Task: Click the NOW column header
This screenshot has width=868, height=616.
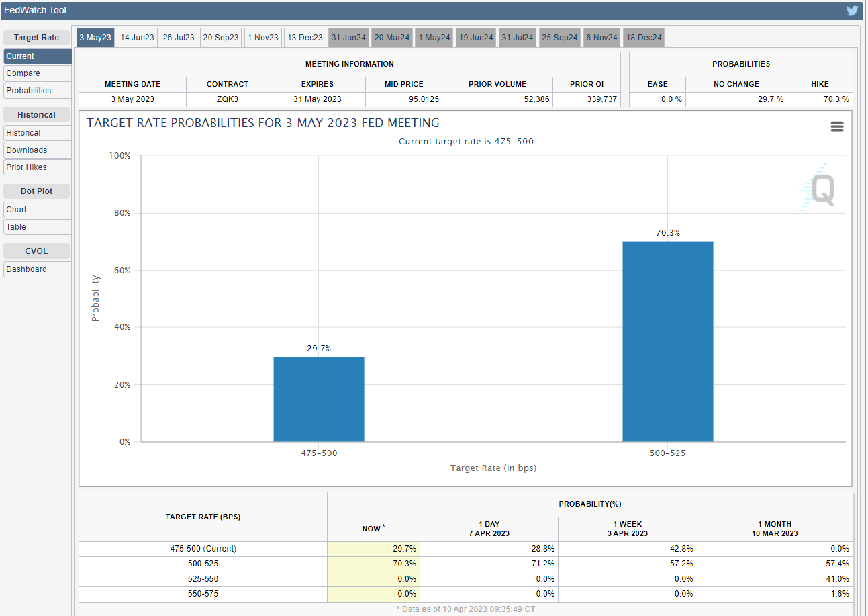Action: 373,529
